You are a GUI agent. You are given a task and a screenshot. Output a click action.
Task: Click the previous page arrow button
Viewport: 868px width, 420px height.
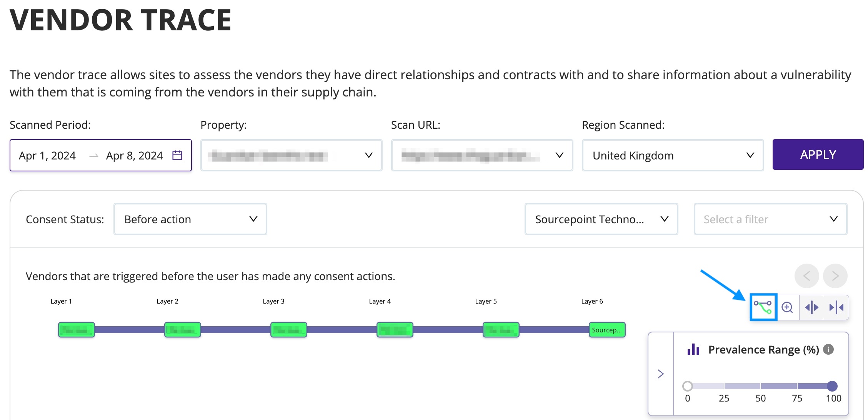point(806,276)
